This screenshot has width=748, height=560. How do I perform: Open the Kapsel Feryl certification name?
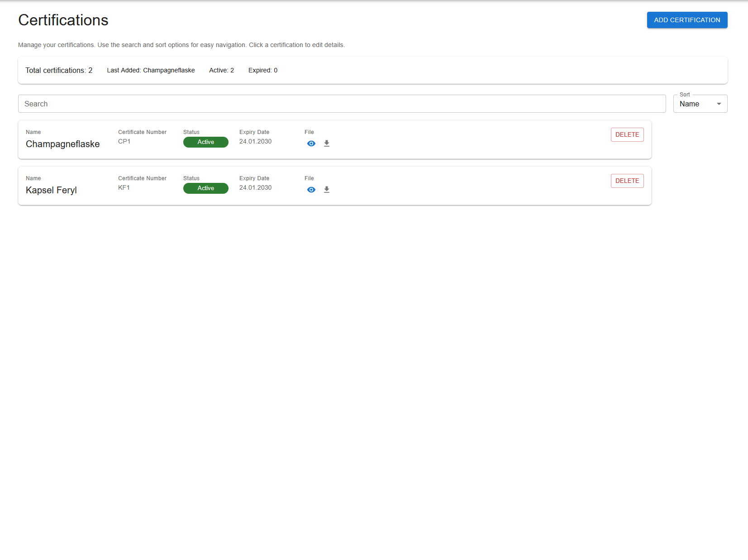[x=51, y=190]
